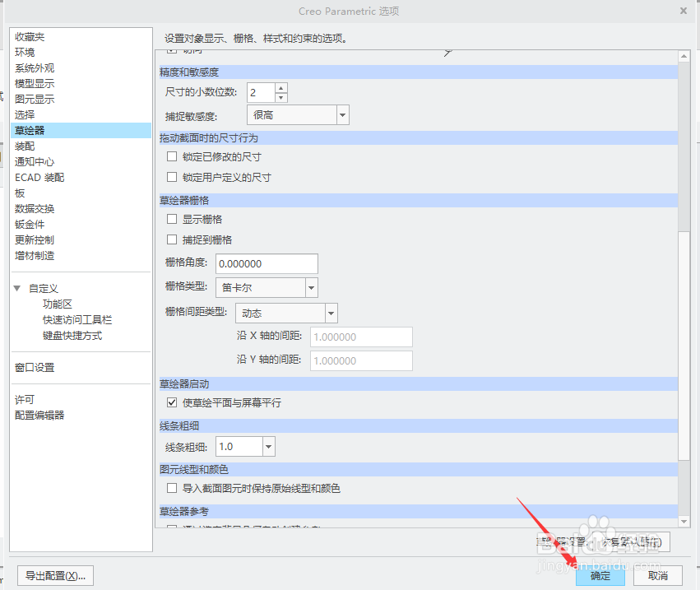Click the 沿 Y 轴的间距 field

pos(361,361)
